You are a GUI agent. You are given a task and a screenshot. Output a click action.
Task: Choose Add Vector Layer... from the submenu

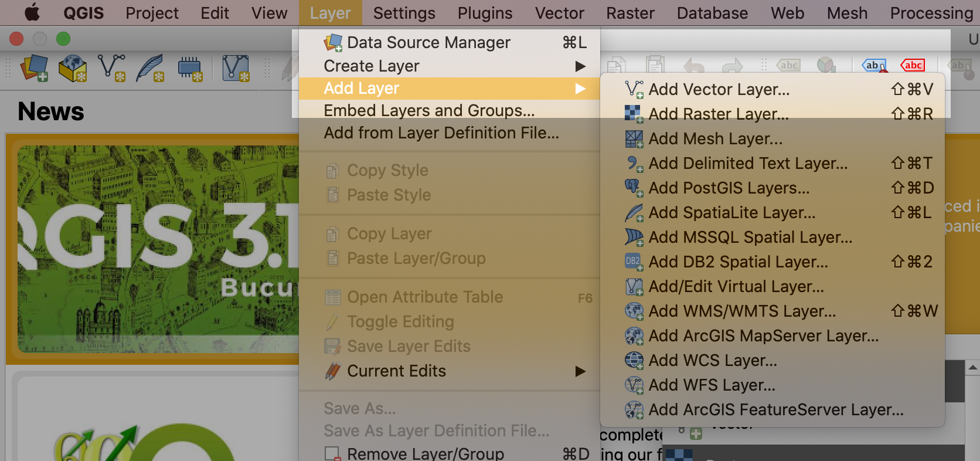tap(773, 90)
